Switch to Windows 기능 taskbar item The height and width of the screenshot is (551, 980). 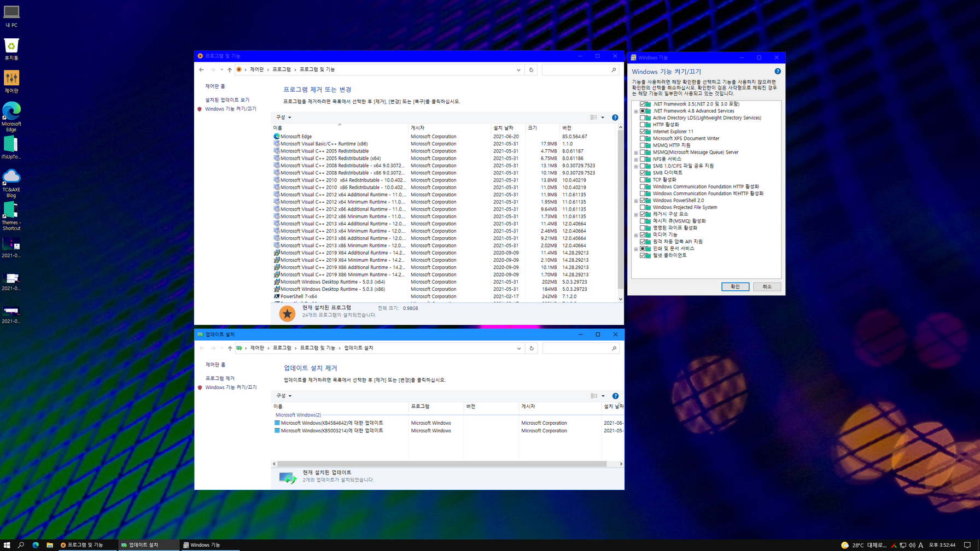210,545
